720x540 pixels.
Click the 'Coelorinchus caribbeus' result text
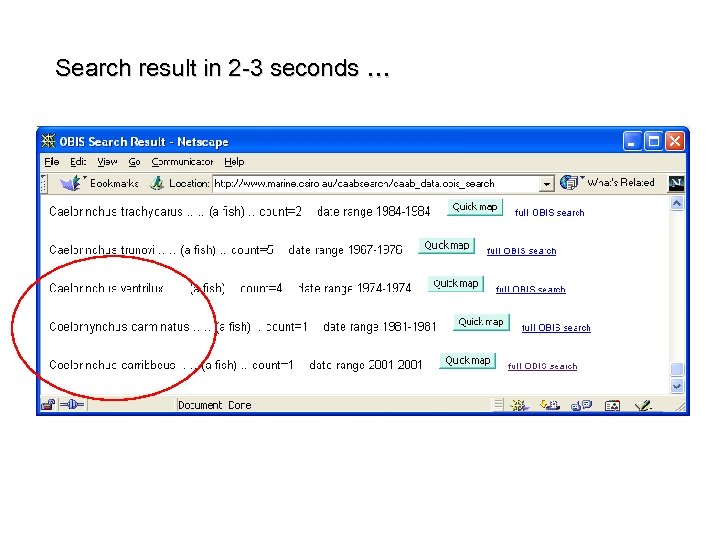tap(112, 365)
